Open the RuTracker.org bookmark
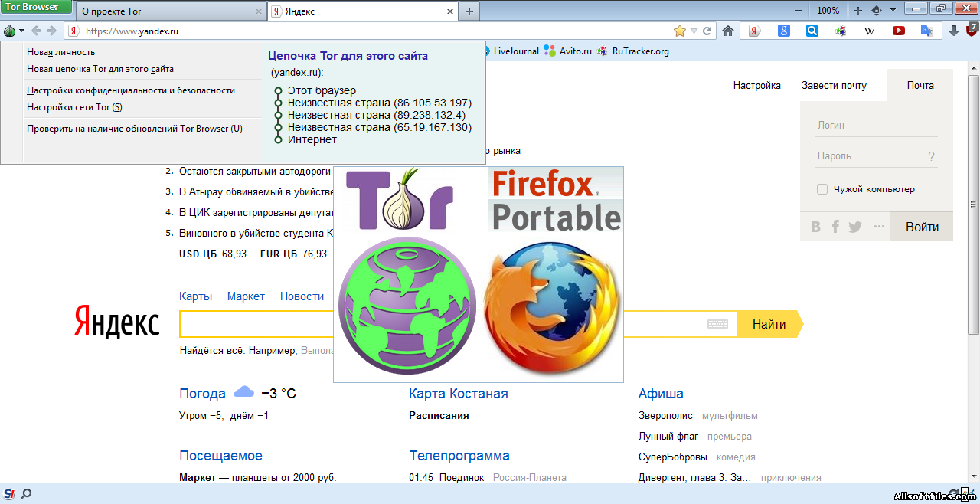Screen dimensions: 980x504 click(633, 51)
